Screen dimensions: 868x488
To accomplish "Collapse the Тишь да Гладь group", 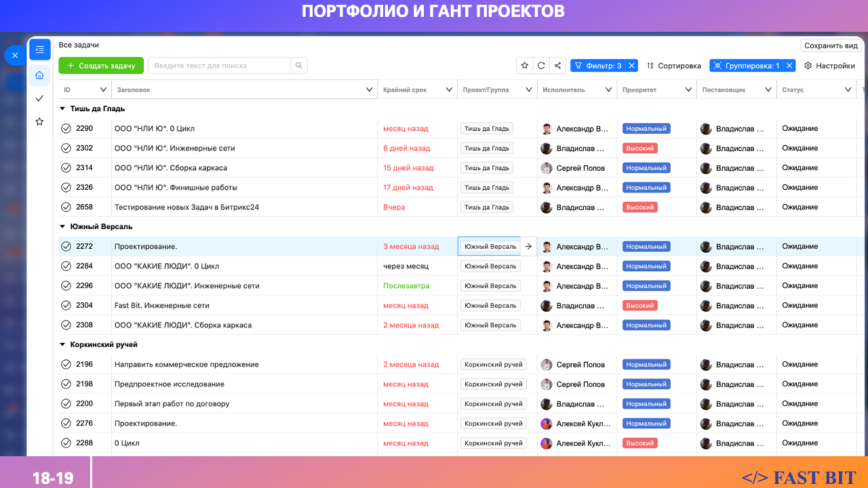I will point(62,108).
